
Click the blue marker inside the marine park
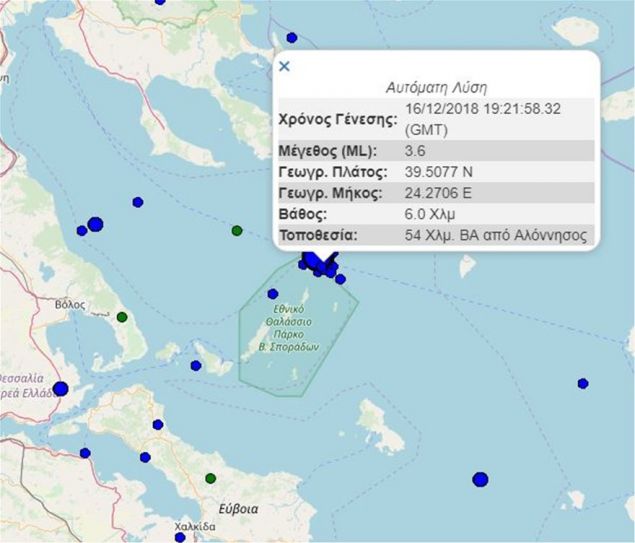click(273, 294)
